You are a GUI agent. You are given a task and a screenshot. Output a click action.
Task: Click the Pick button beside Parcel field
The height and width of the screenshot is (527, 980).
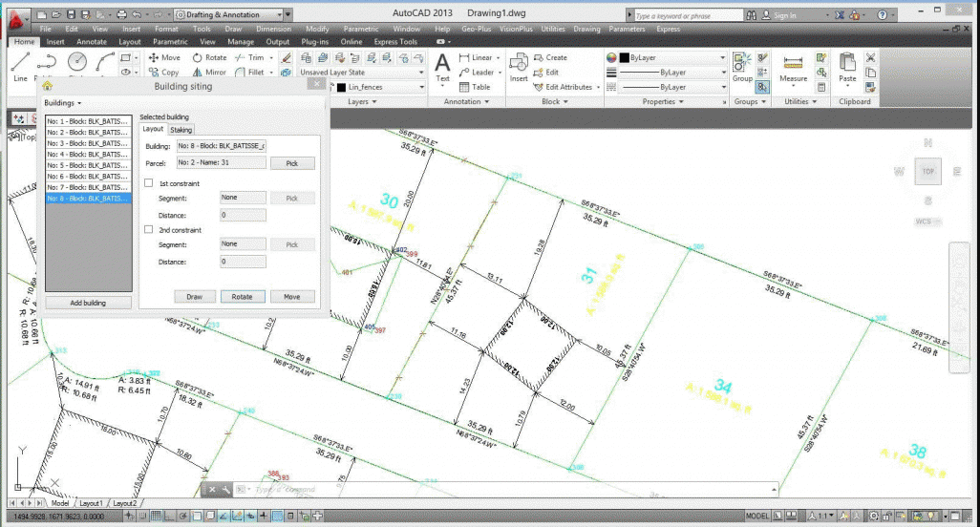(292, 163)
